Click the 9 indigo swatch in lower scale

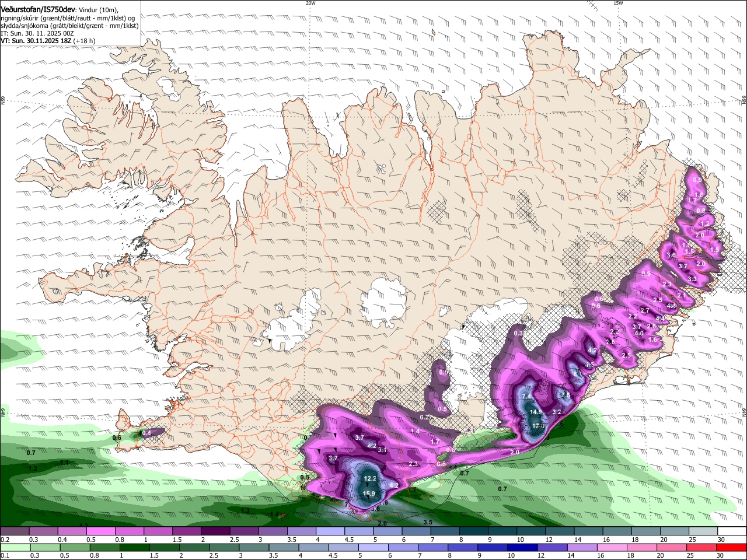[493, 548]
